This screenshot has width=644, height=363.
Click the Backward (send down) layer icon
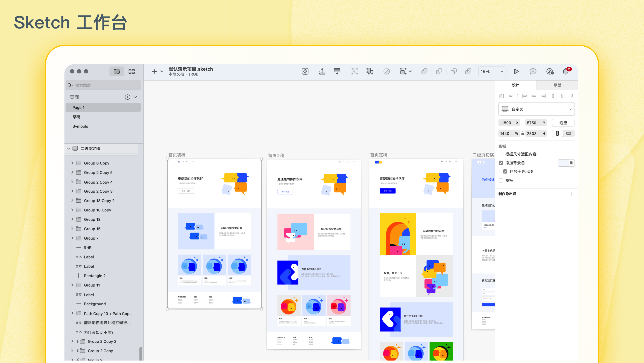(x=337, y=71)
